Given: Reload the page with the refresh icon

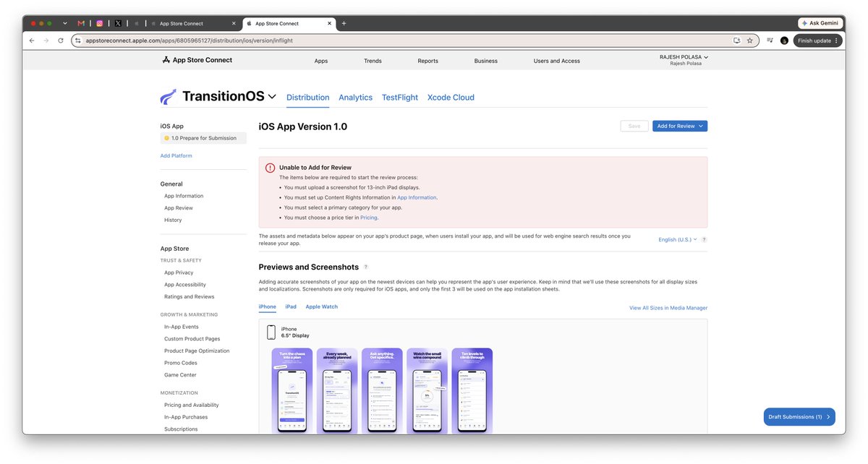Looking at the screenshot, I should point(61,40).
